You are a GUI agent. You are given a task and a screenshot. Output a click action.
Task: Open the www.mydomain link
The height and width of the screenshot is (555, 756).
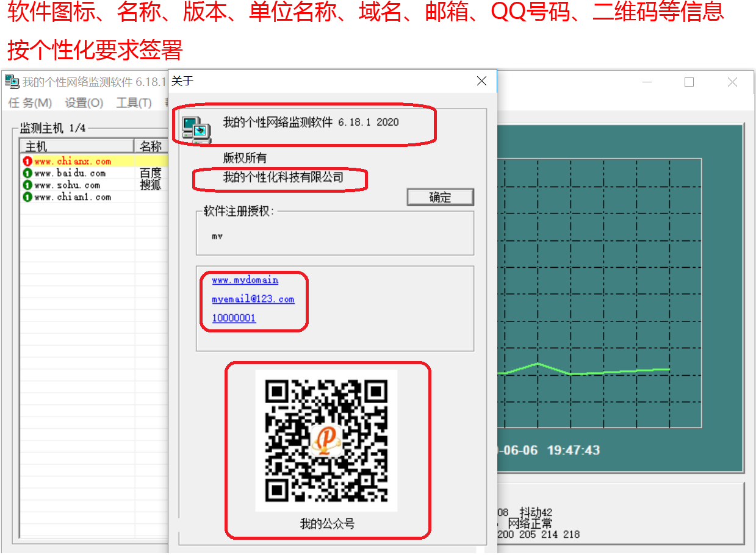(245, 280)
